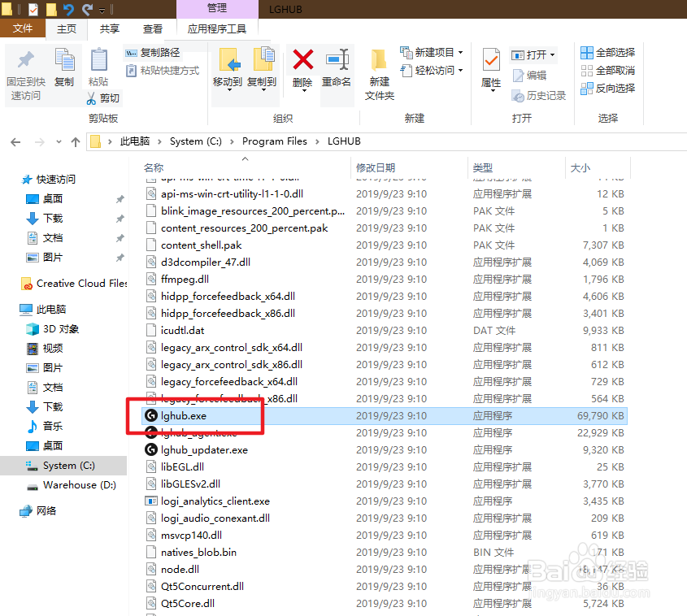The width and height of the screenshot is (687, 616).
Task: Click the Back navigation arrow
Action: point(15,142)
